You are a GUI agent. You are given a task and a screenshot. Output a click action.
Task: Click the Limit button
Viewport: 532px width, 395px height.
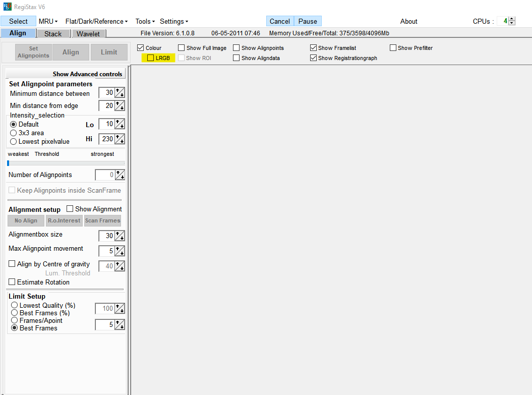[x=109, y=52]
